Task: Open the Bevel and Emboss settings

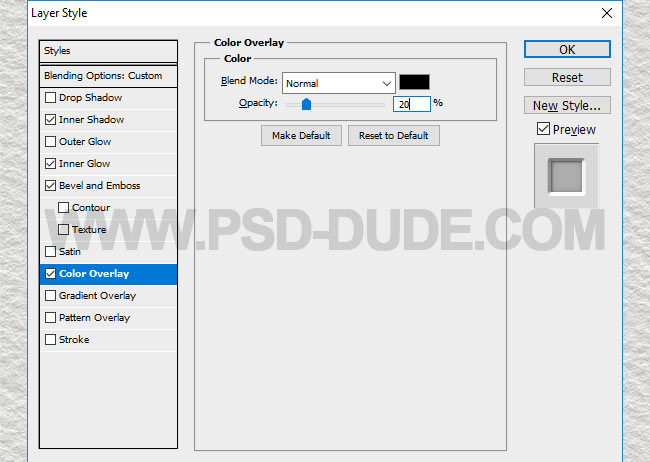Action: (x=99, y=186)
